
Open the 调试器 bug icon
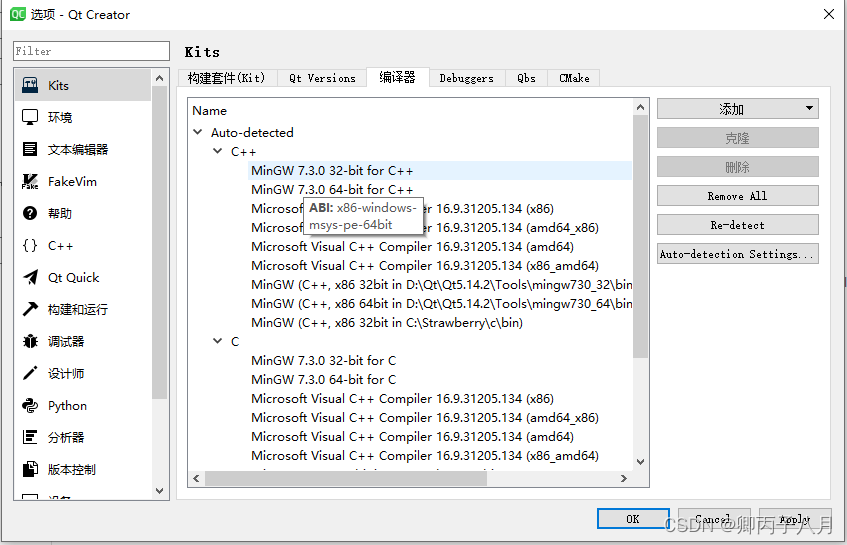pyautogui.click(x=30, y=341)
